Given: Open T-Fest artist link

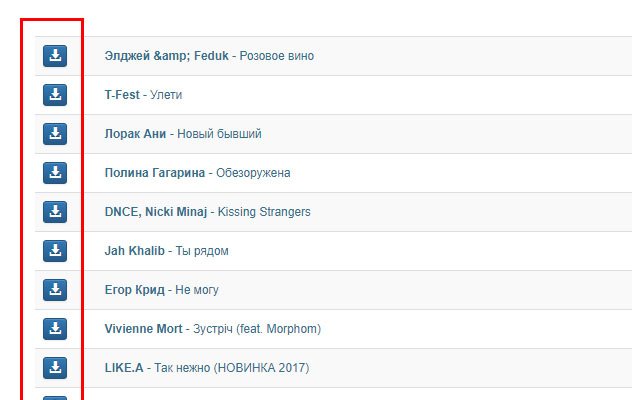Looking at the screenshot, I should [x=122, y=95].
